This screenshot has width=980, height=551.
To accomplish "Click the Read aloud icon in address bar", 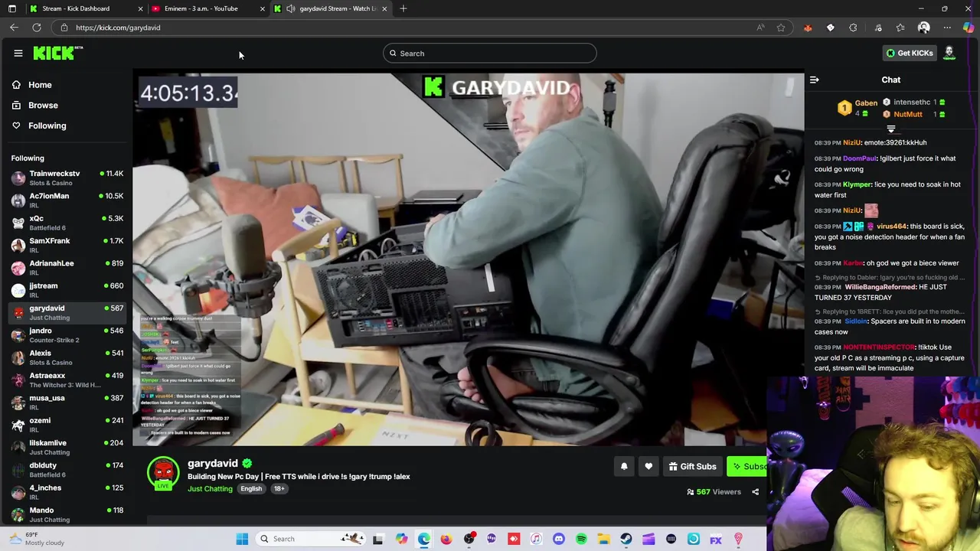I will [760, 28].
